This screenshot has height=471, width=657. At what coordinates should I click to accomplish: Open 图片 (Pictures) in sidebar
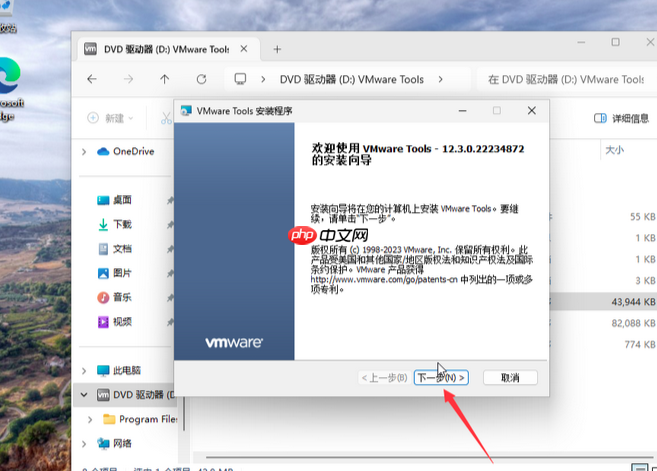pos(114,273)
